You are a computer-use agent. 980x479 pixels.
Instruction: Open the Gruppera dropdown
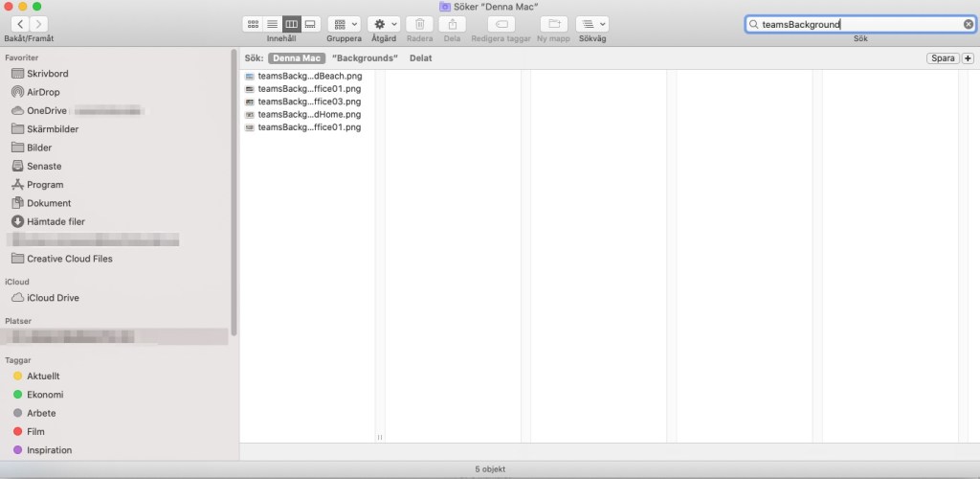(x=344, y=24)
